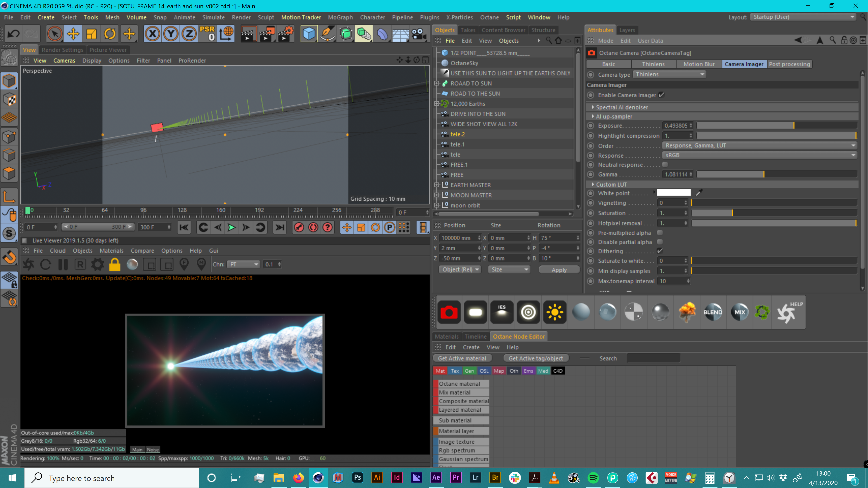Expand the Spectral AI denoiser section
The height and width of the screenshot is (488, 868).
593,107
